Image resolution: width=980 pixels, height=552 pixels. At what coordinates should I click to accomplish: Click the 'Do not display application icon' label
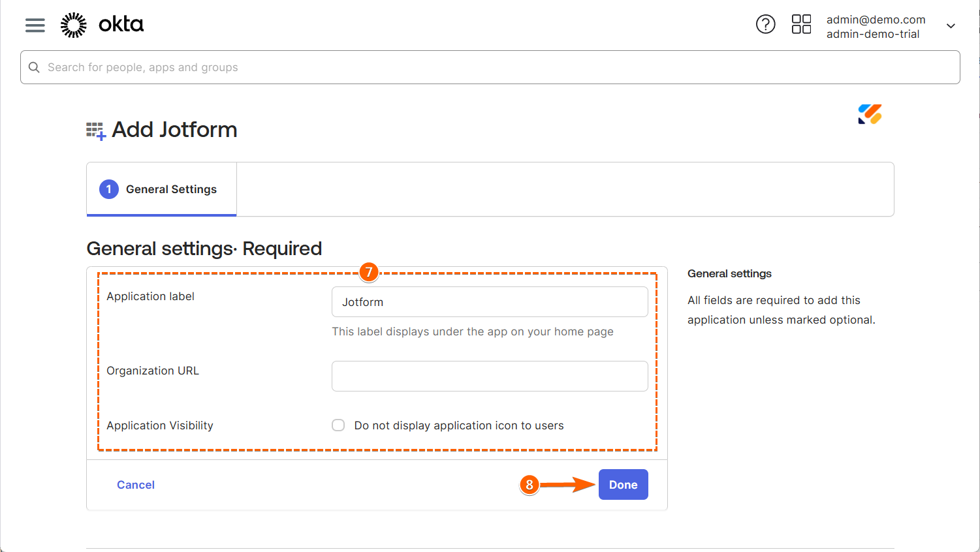[458, 425]
